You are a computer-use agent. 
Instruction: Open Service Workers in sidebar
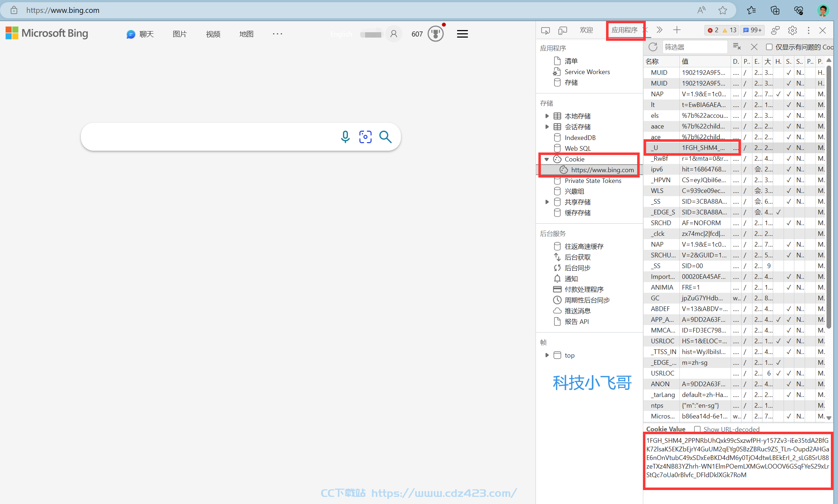[x=587, y=72]
